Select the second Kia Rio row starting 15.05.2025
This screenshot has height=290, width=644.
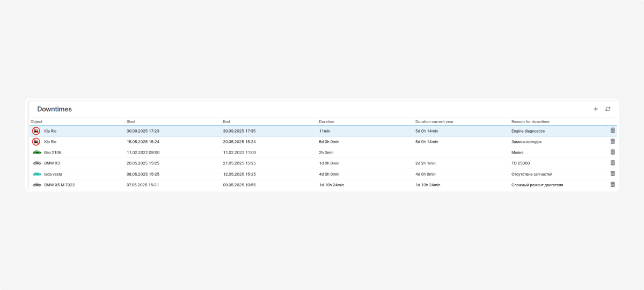point(143,142)
